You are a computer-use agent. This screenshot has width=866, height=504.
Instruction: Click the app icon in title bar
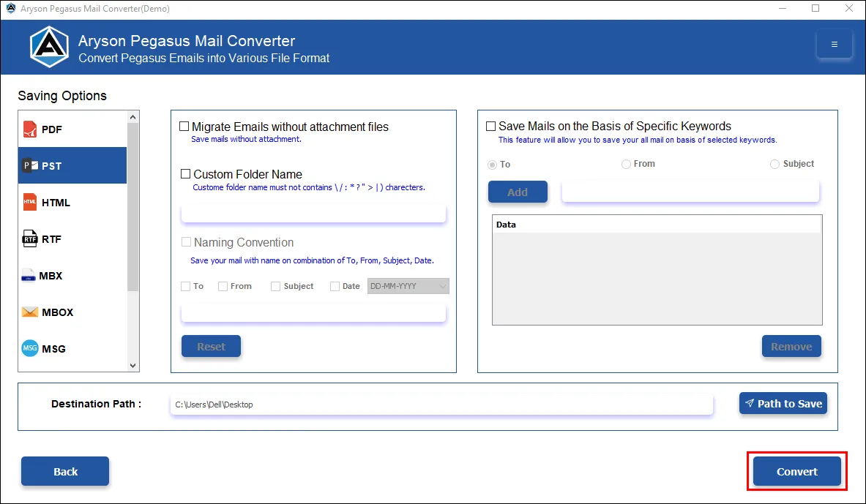[x=10, y=8]
